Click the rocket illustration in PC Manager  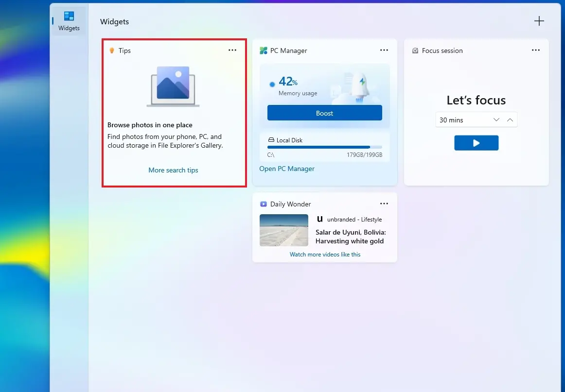(360, 87)
